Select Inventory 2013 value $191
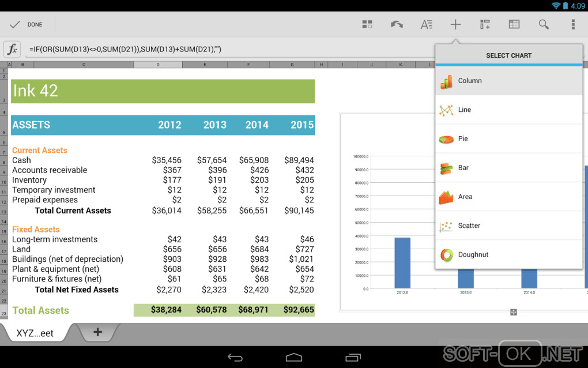Viewport: 588px width, 368px height. pos(217,180)
